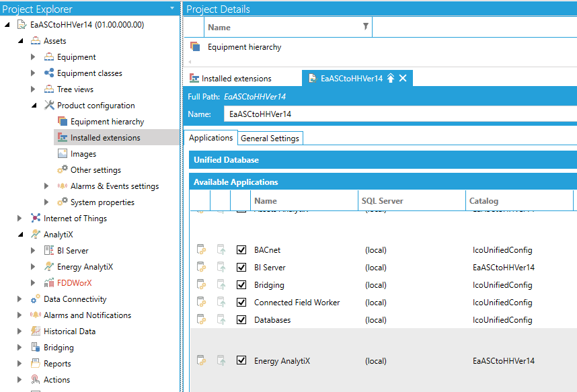The height and width of the screenshot is (392, 577).
Task: Switch to the General Settings tab
Action: click(270, 138)
